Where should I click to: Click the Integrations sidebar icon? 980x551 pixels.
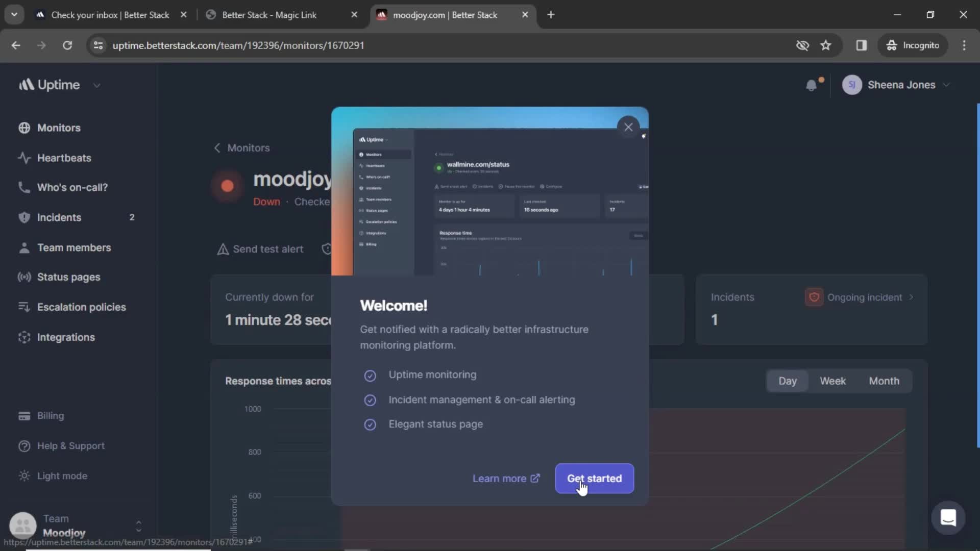(23, 336)
